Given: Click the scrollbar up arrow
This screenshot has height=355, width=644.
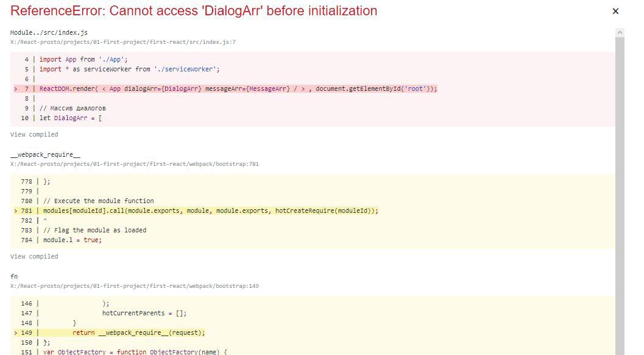Looking at the screenshot, I should click(620, 32).
